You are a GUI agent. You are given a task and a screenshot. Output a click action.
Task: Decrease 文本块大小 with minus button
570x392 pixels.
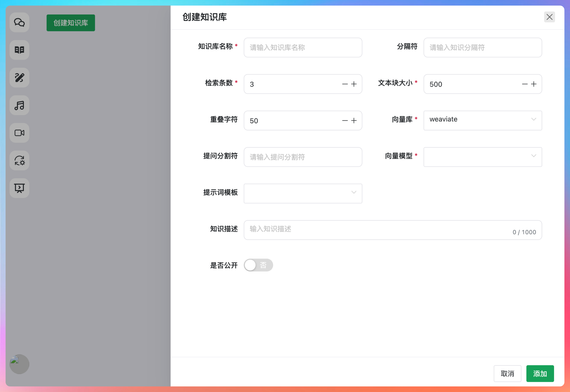tap(525, 84)
